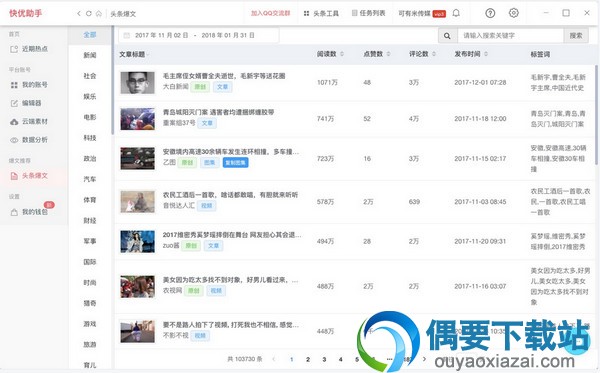Viewport: 600px width, 373px height.
Task: Sort by 阅读数 column arrows
Action: pyautogui.click(x=342, y=54)
